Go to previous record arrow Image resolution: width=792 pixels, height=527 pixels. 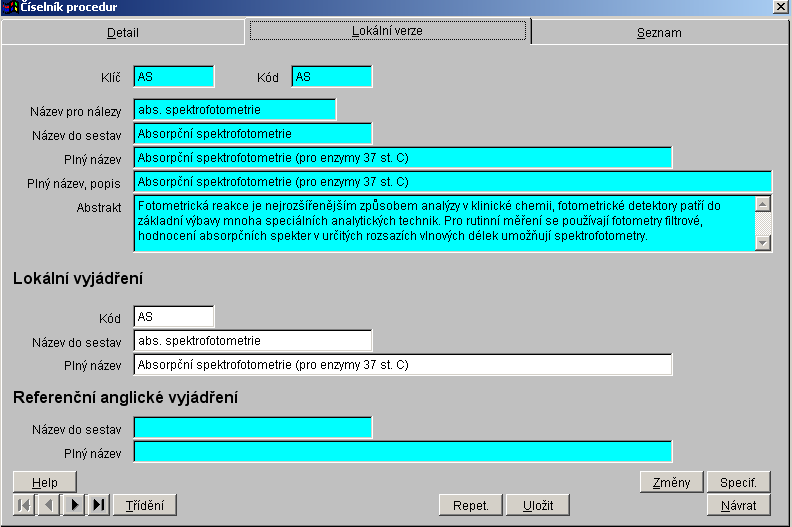click(48, 505)
